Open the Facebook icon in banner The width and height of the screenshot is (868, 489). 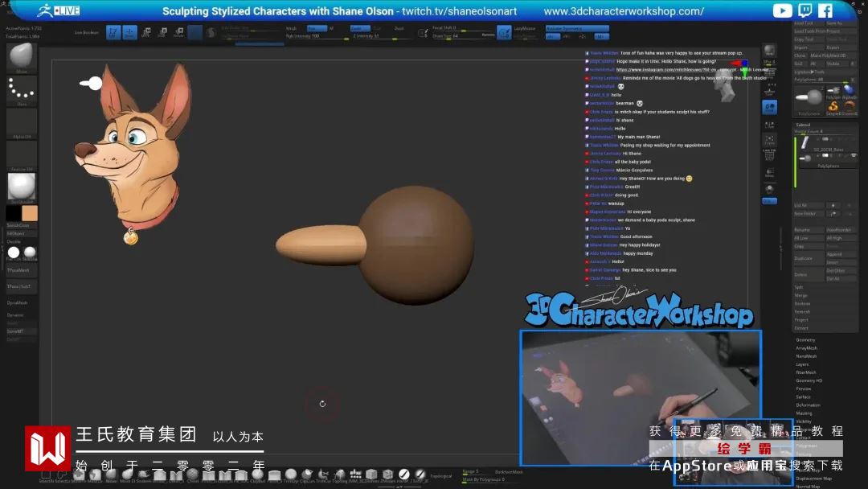coord(825,10)
